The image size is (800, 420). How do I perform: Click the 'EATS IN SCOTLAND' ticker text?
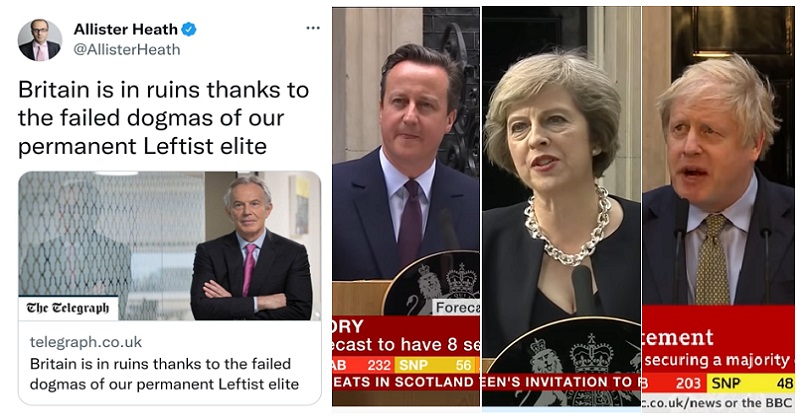404,382
